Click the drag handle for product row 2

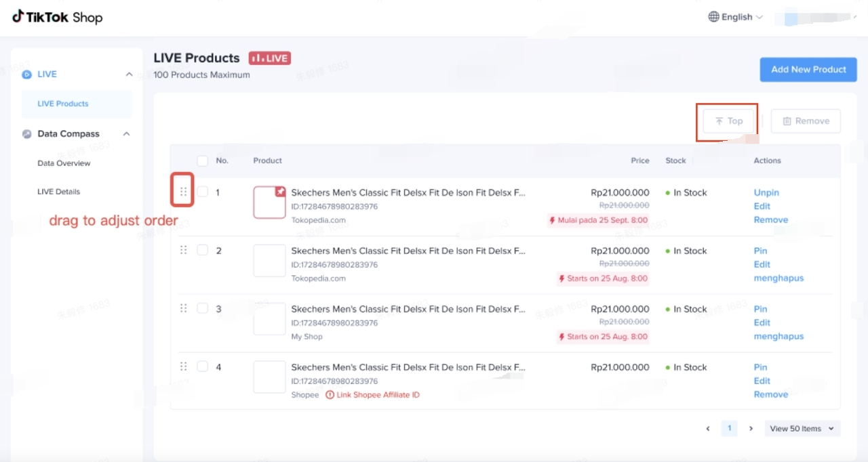pos(183,250)
